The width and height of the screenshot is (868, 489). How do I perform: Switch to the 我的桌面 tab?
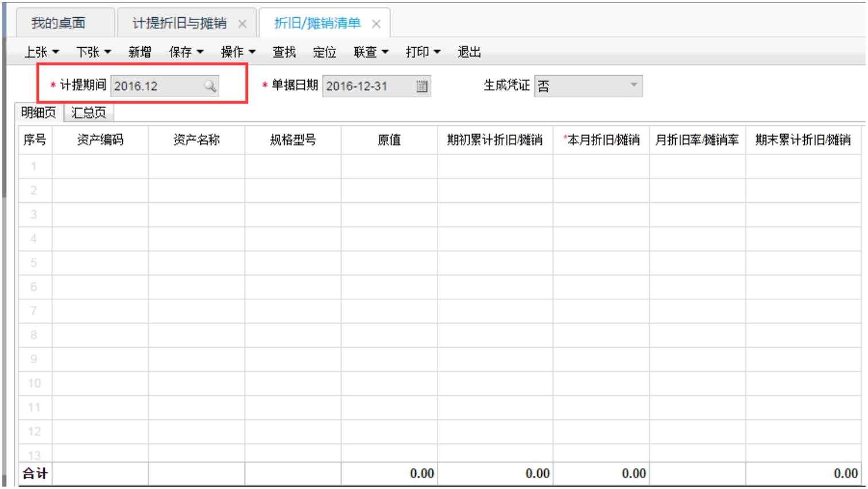[x=58, y=23]
